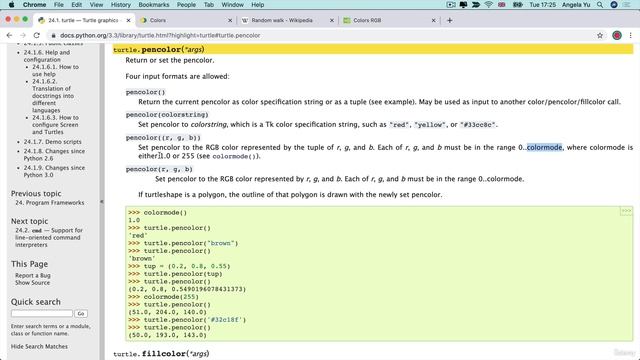Open the View menu
The image size is (640, 360).
click(x=96, y=5)
